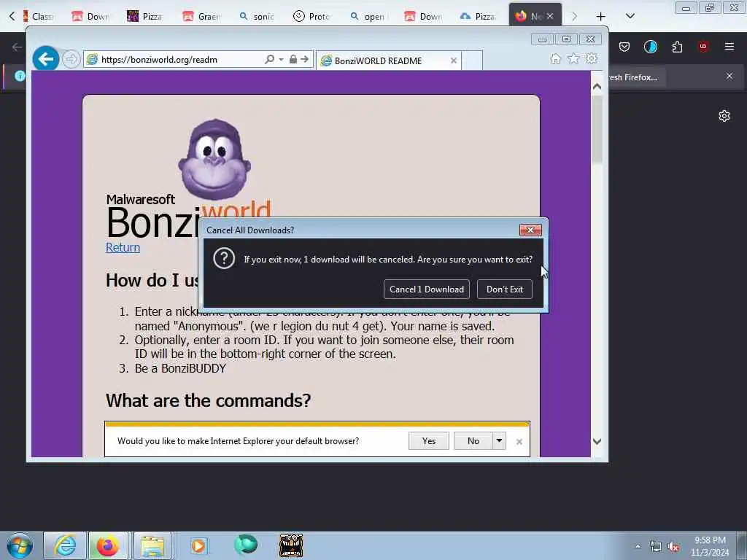Open Windows Explorer from the taskbar
747x560 pixels.
152,545
